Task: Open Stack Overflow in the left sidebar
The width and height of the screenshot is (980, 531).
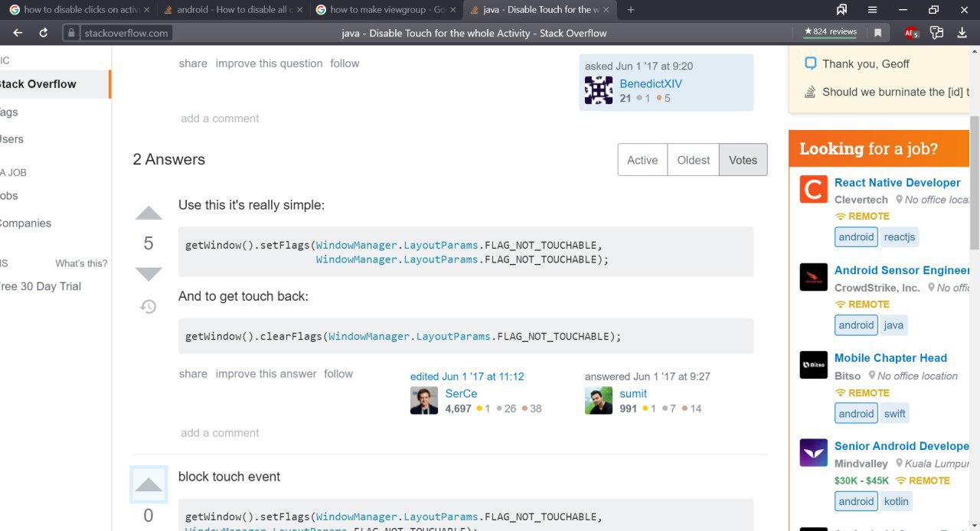Action: (55, 84)
